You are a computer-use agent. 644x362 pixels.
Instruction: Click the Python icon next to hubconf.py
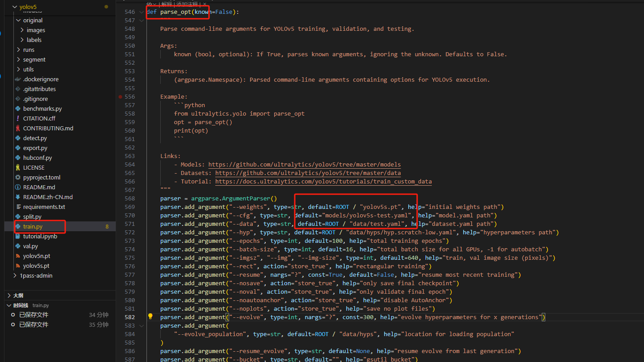point(18,158)
